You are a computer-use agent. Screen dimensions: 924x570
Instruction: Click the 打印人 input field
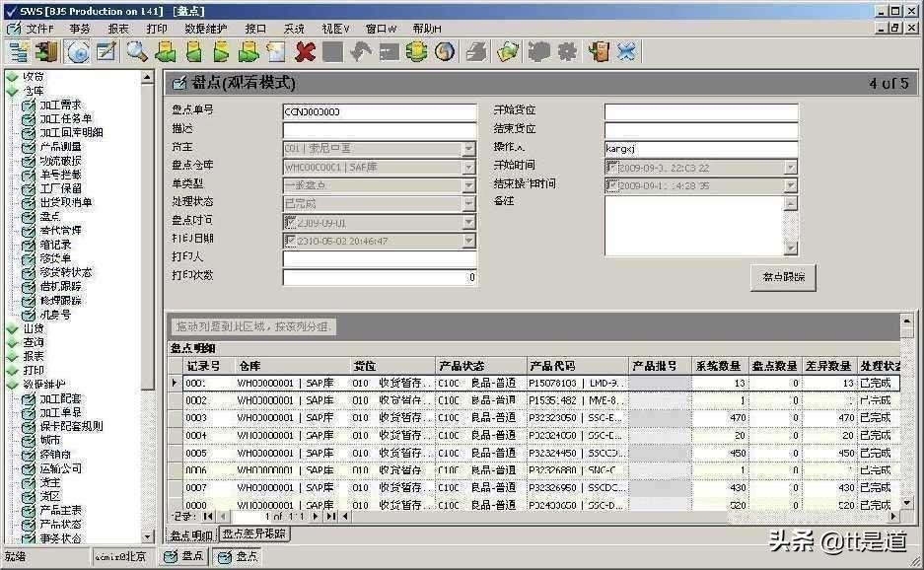(380, 258)
